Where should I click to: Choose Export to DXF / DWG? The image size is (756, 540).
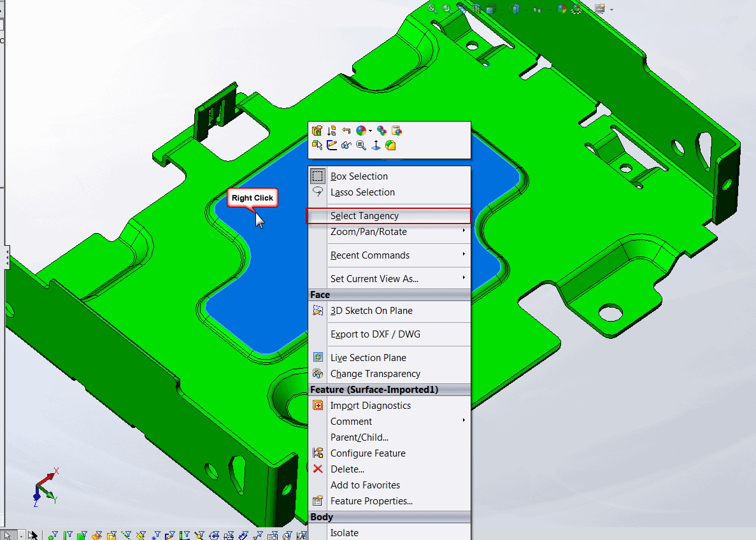390,334
